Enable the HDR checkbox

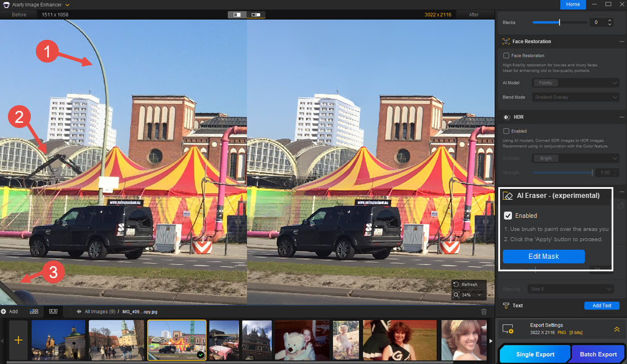[506, 131]
